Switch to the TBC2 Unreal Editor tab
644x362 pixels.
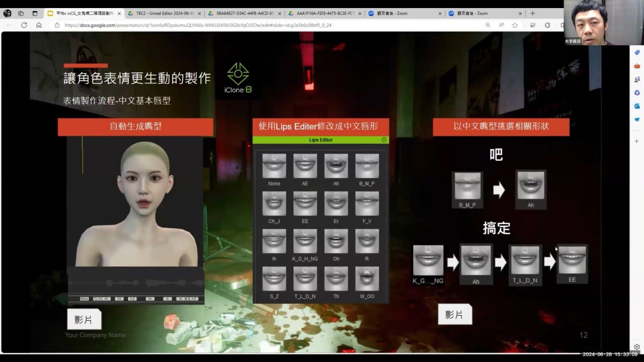[x=163, y=14]
